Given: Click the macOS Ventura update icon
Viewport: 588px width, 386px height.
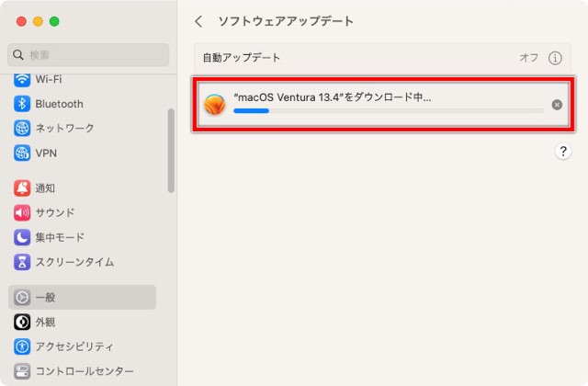Looking at the screenshot, I should click(x=214, y=104).
